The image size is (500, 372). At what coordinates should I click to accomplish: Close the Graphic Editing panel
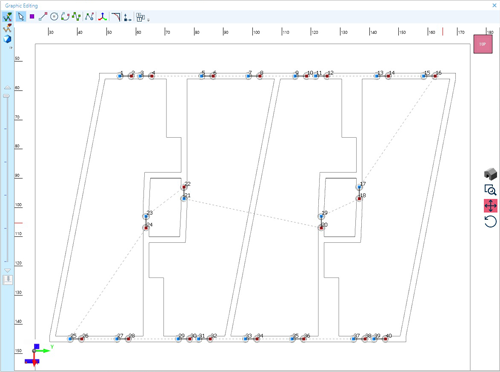(x=495, y=5)
